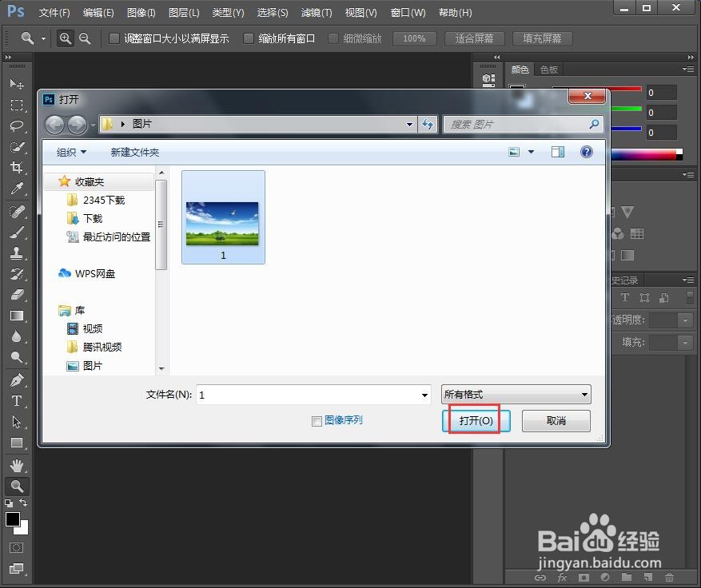Select the Pen tool

[17, 380]
